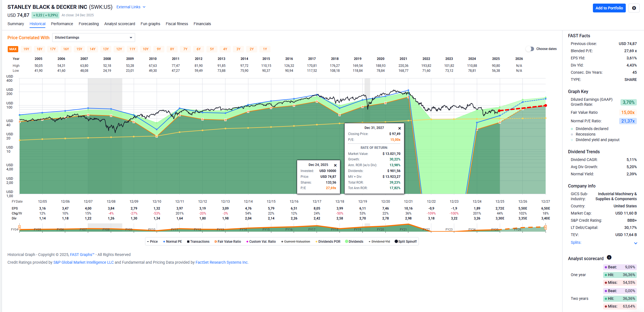Screen dimensions: 644x312
Task: Expand the Splits section chevron
Action: click(635, 243)
